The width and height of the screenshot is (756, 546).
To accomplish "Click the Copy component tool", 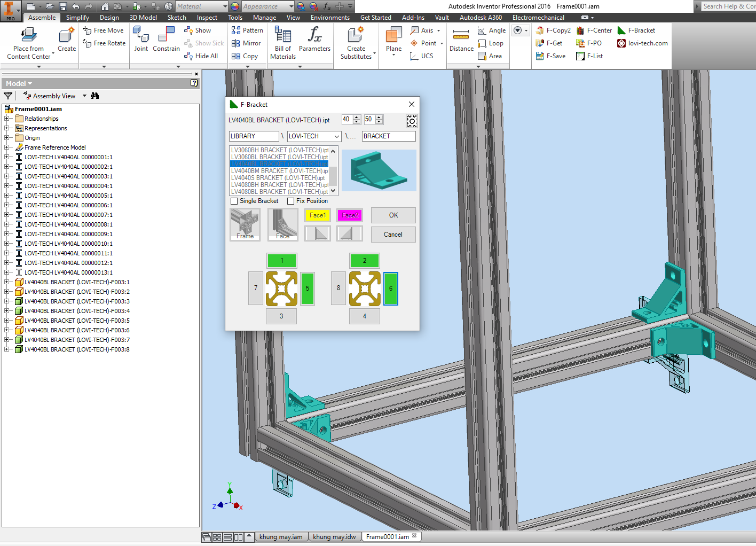I will [245, 56].
